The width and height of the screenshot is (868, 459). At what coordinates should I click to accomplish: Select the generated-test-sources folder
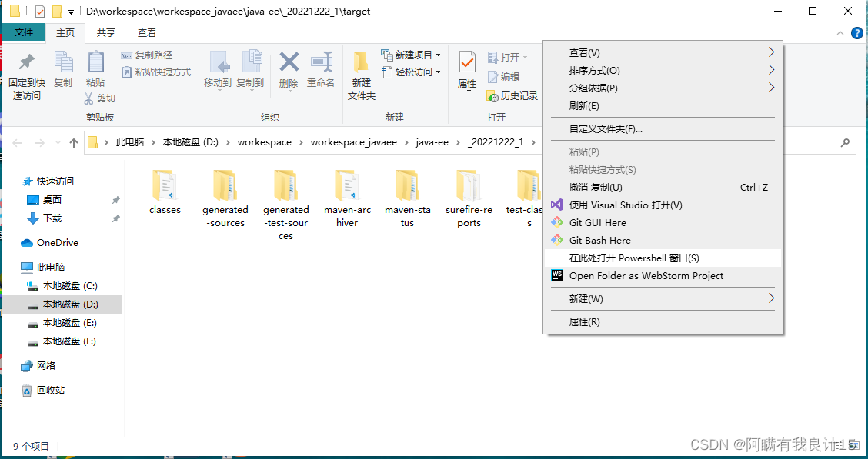(285, 205)
